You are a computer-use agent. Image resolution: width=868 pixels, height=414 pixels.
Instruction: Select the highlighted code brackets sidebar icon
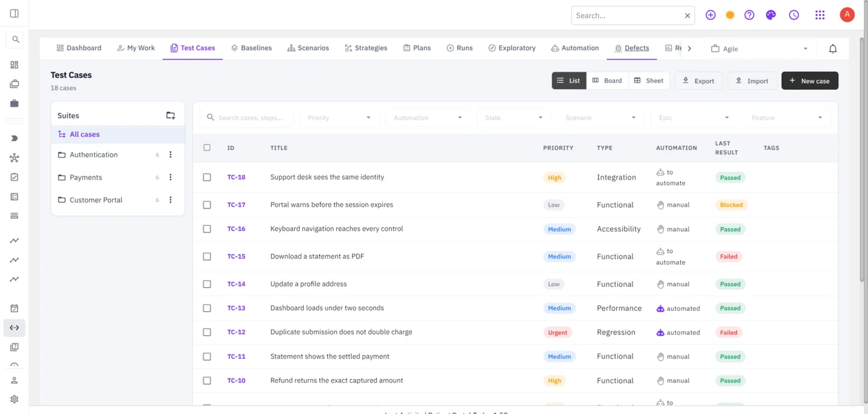14,328
